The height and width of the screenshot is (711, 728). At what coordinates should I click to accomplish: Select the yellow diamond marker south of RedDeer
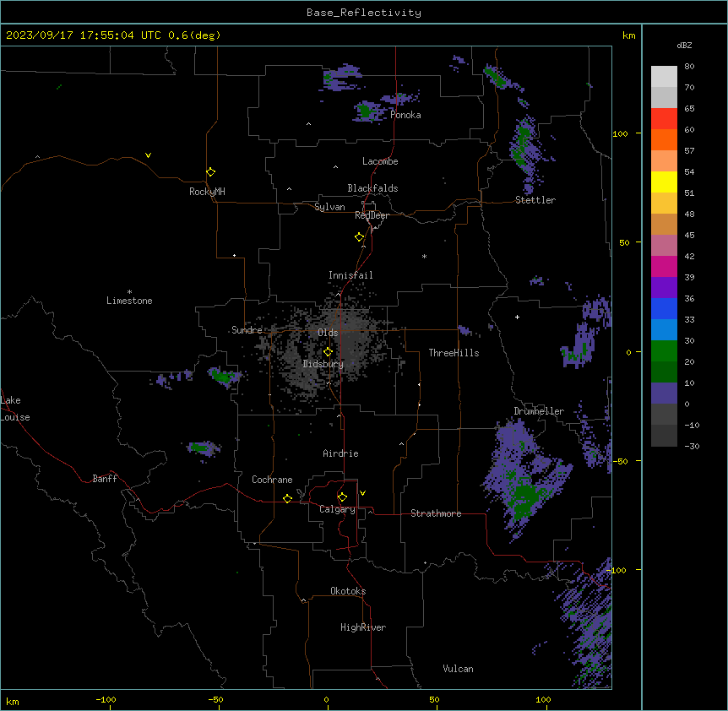point(360,237)
